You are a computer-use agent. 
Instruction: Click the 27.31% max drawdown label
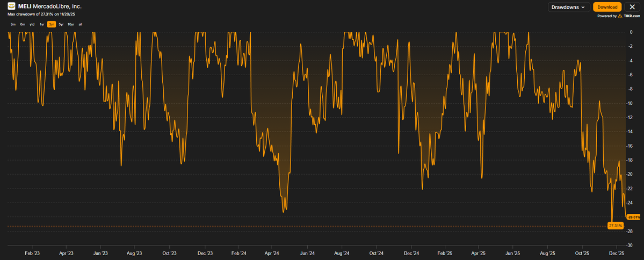click(616, 226)
